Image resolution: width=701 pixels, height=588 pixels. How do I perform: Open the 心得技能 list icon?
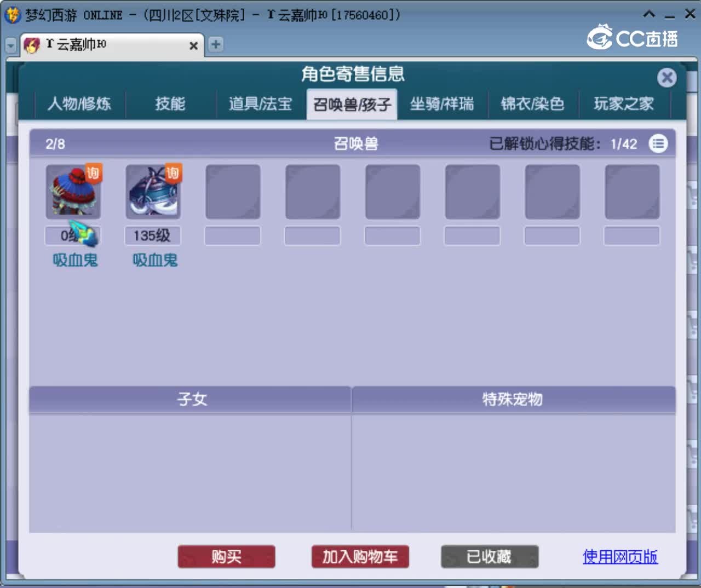pyautogui.click(x=658, y=143)
